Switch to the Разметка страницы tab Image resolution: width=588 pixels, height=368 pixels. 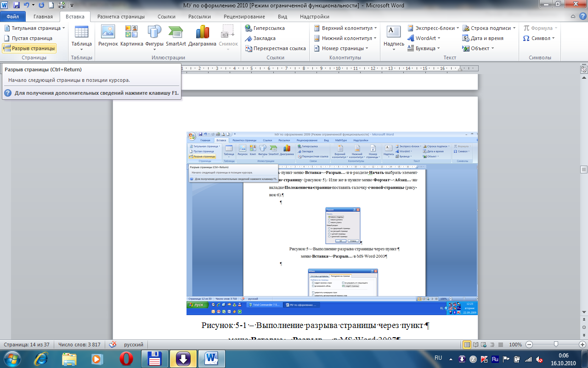click(x=121, y=17)
